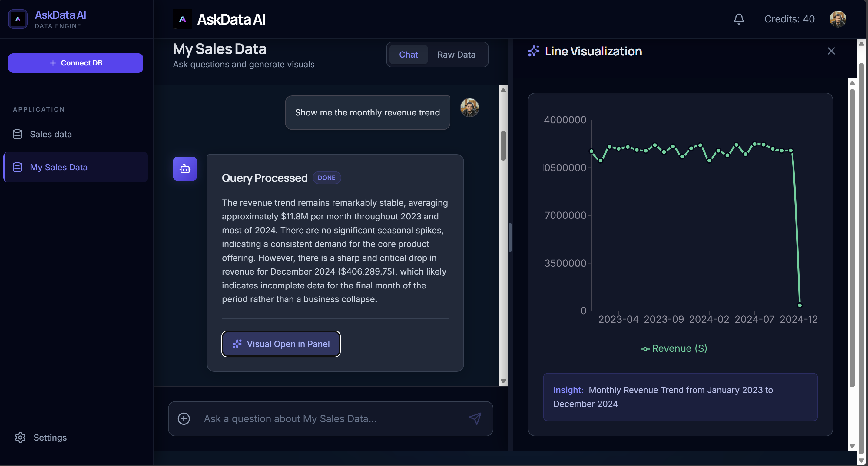
Task: Click the Credits: 40 label
Action: [789, 19]
